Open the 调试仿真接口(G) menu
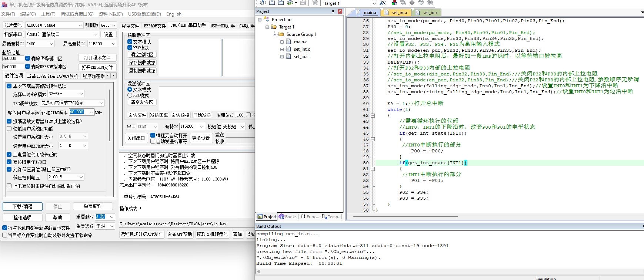The image size is (644, 280). (x=77, y=14)
